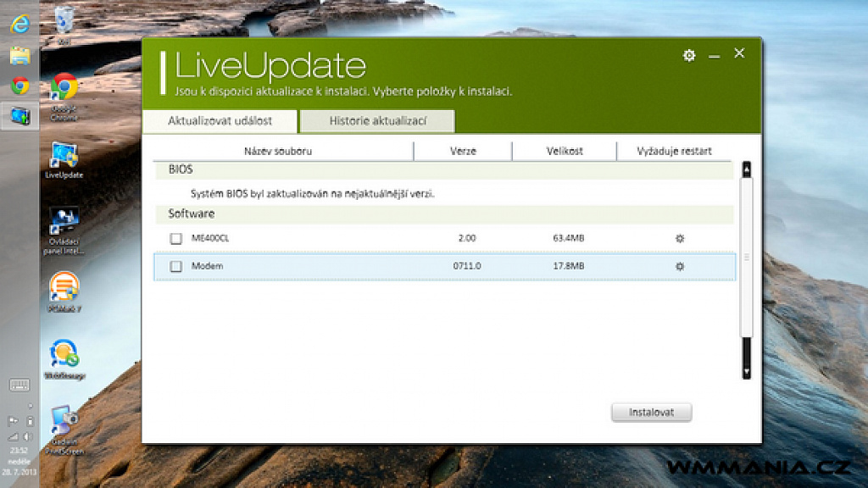Launch Internet Explorer from the taskbar
Image resolution: width=868 pixels, height=488 pixels.
click(20, 25)
